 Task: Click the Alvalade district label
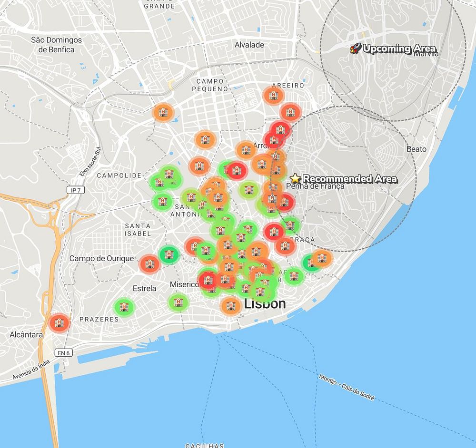[x=249, y=45]
